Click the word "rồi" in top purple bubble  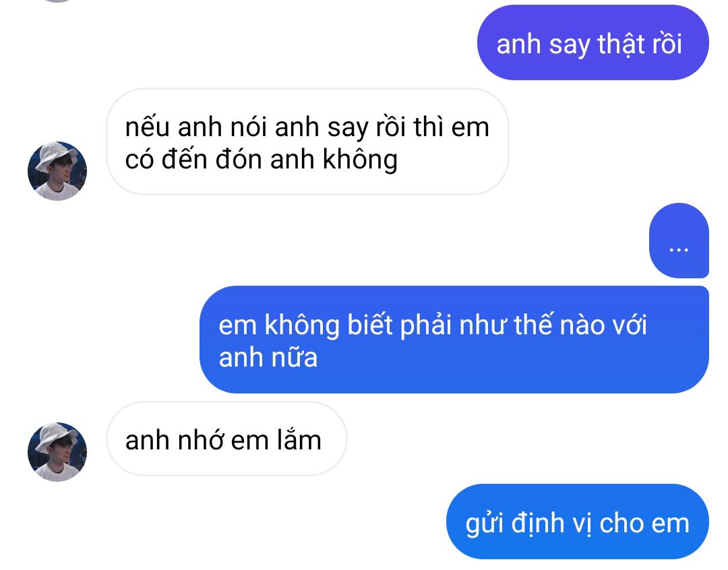[667, 44]
